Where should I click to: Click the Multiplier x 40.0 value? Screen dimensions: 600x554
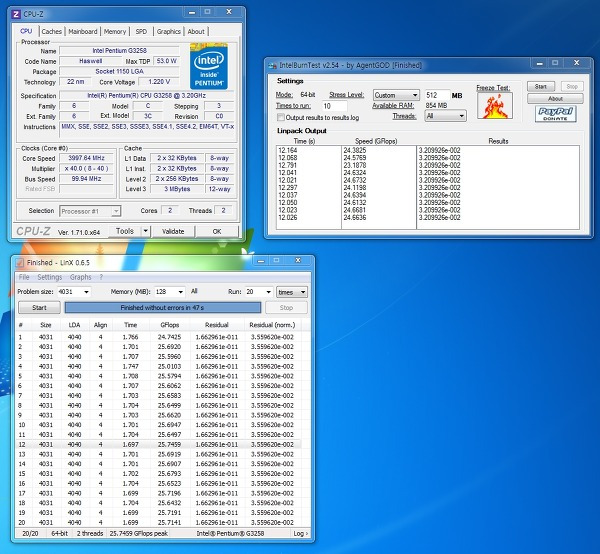click(x=86, y=168)
